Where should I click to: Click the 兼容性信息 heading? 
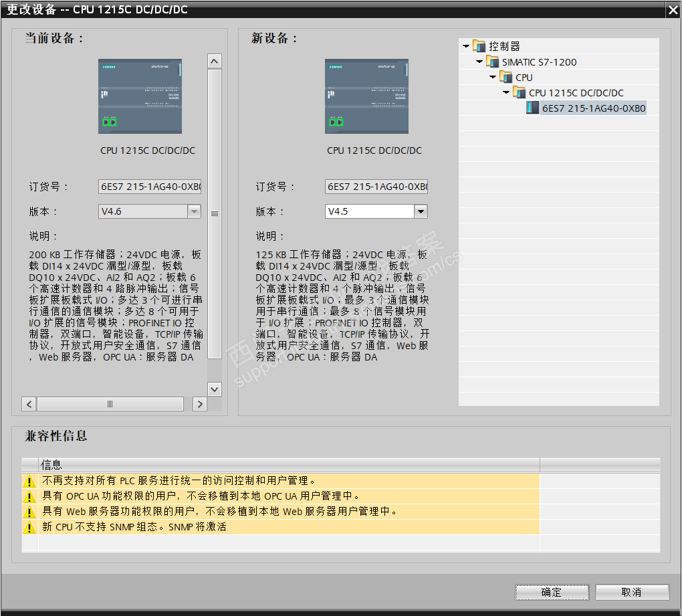(x=55, y=435)
